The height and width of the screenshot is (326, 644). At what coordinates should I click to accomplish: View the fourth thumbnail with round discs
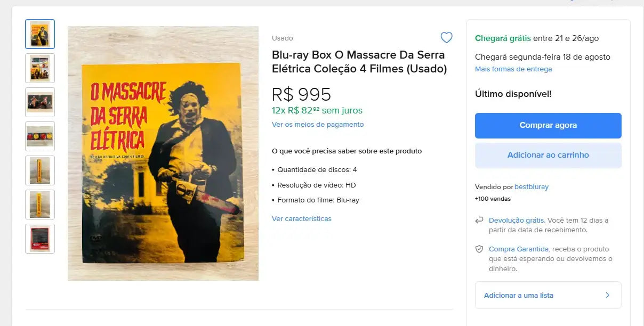tap(40, 136)
